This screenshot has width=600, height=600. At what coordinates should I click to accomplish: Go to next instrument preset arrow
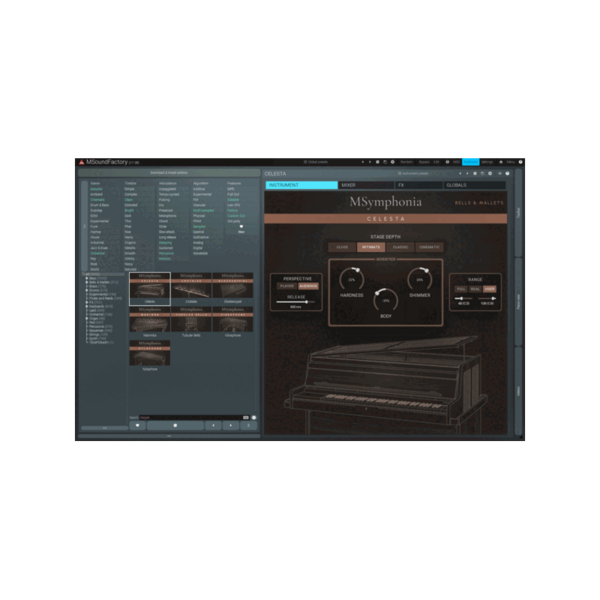[x=467, y=174]
